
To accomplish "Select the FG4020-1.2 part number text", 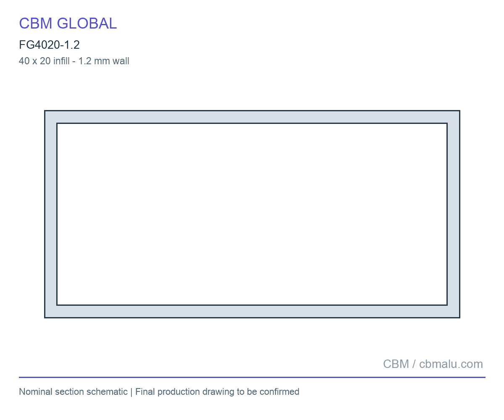I will click(49, 45).
